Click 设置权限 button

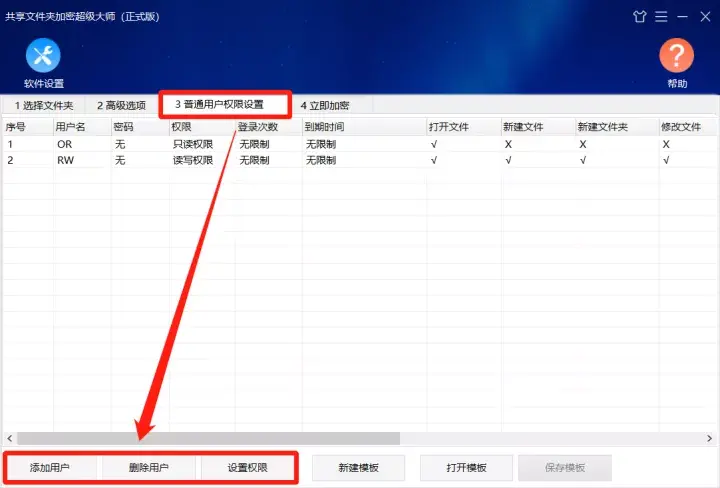tap(248, 467)
